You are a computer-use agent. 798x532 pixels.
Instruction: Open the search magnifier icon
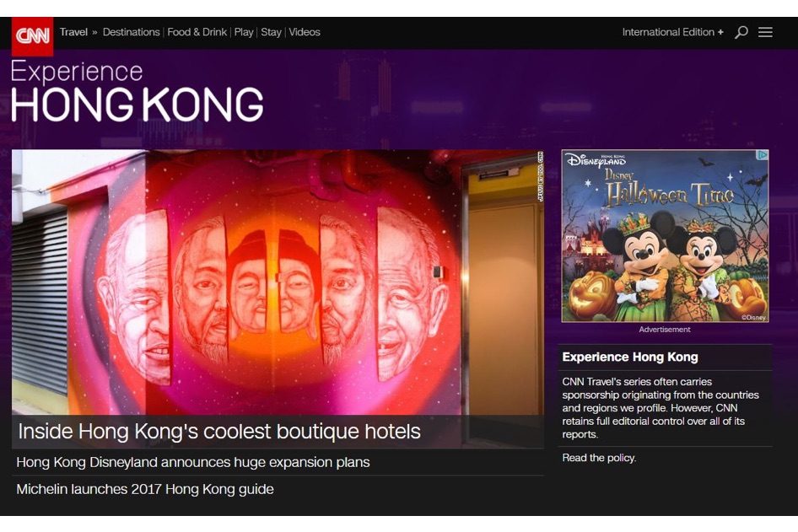[741, 33]
